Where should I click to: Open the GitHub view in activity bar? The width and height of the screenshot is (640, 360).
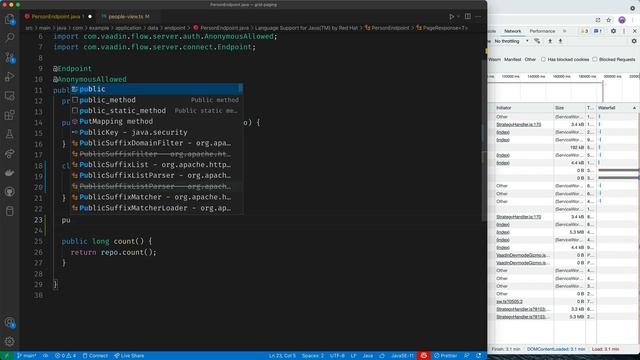click(x=9, y=192)
